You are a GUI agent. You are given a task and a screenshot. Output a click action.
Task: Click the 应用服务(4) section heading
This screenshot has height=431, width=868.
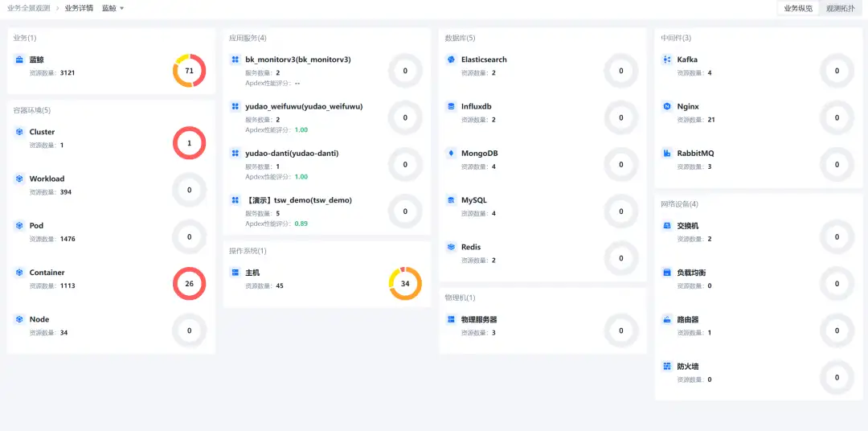point(248,38)
